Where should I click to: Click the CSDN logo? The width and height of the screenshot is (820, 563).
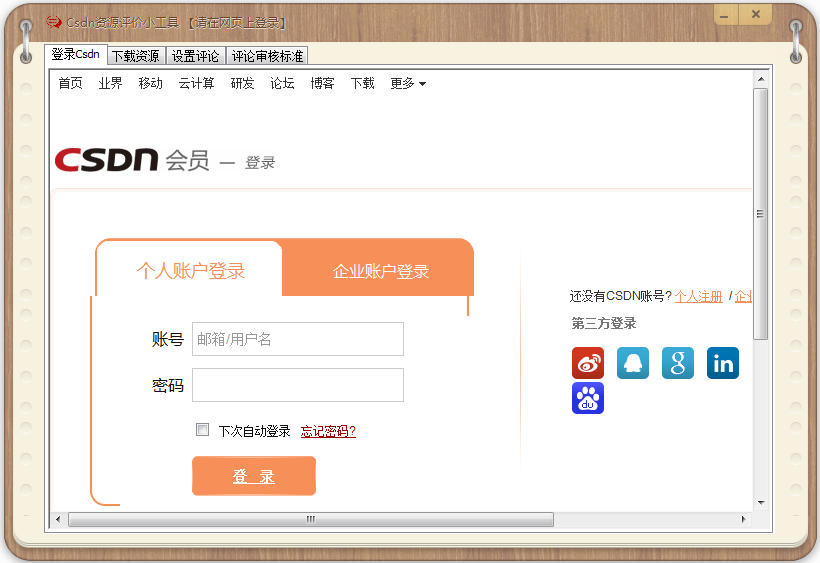[x=106, y=160]
